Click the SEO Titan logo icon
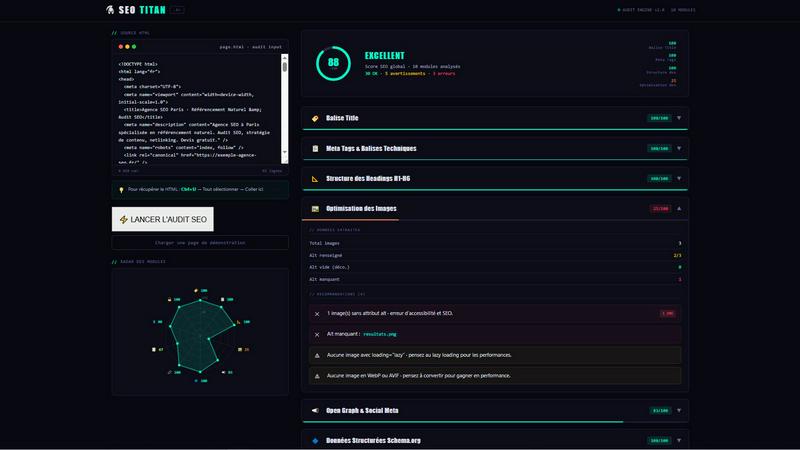 tap(110, 10)
